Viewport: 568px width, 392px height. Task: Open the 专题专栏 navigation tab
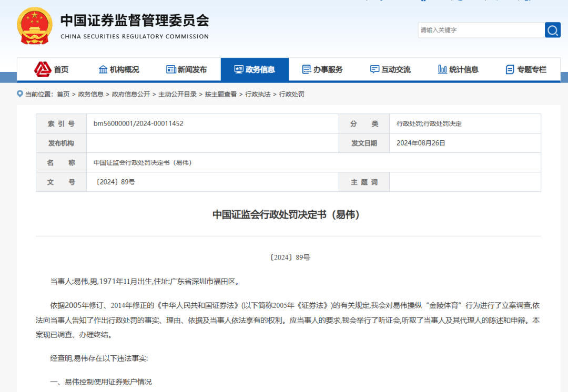point(526,69)
